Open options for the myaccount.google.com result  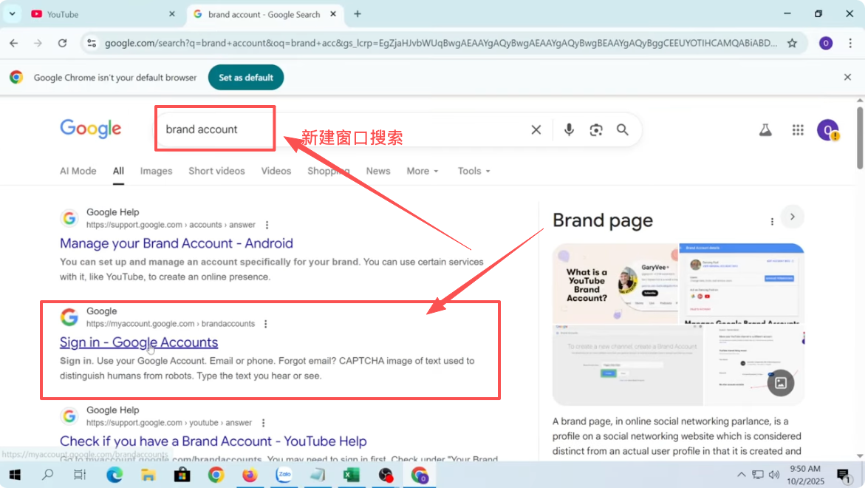tap(266, 325)
